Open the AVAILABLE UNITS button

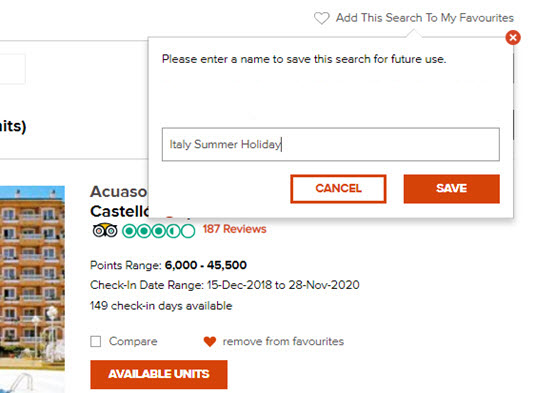pos(159,374)
